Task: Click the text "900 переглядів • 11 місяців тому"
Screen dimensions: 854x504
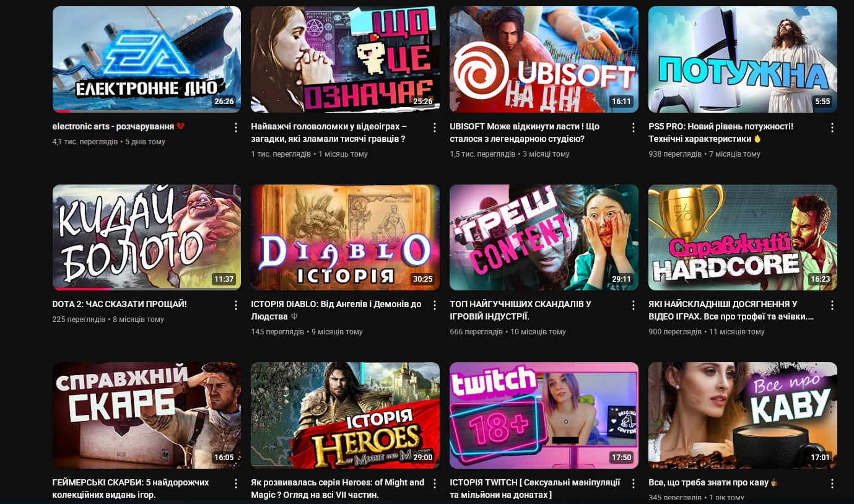Action: point(707,332)
